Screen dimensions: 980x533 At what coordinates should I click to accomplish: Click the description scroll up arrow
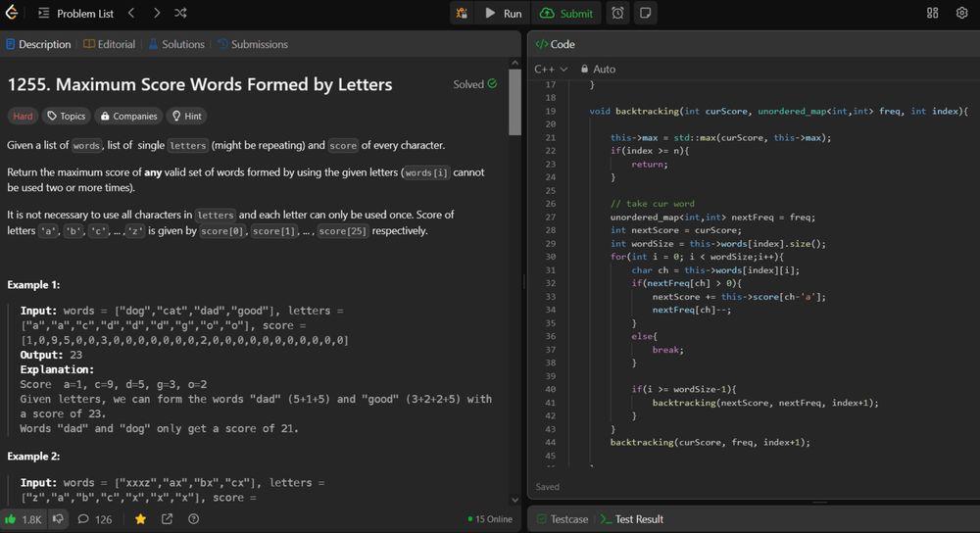pos(515,63)
